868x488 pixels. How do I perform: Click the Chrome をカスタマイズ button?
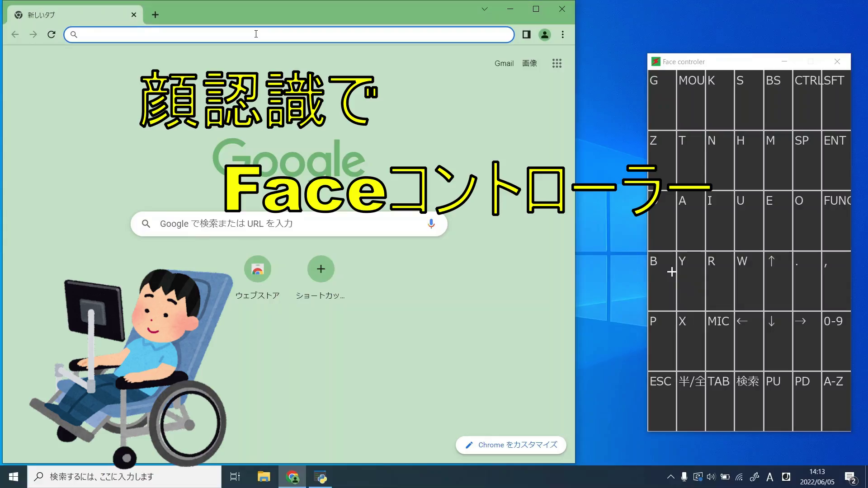(511, 445)
